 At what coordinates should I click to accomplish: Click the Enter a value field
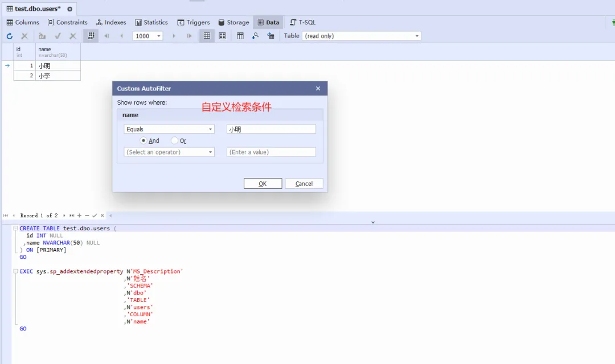[271, 152]
